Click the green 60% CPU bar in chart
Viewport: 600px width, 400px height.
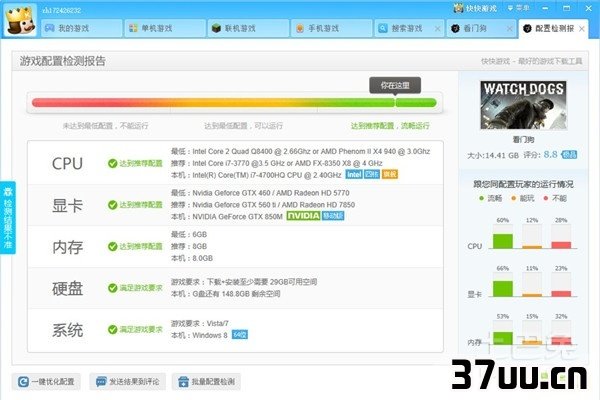point(503,241)
